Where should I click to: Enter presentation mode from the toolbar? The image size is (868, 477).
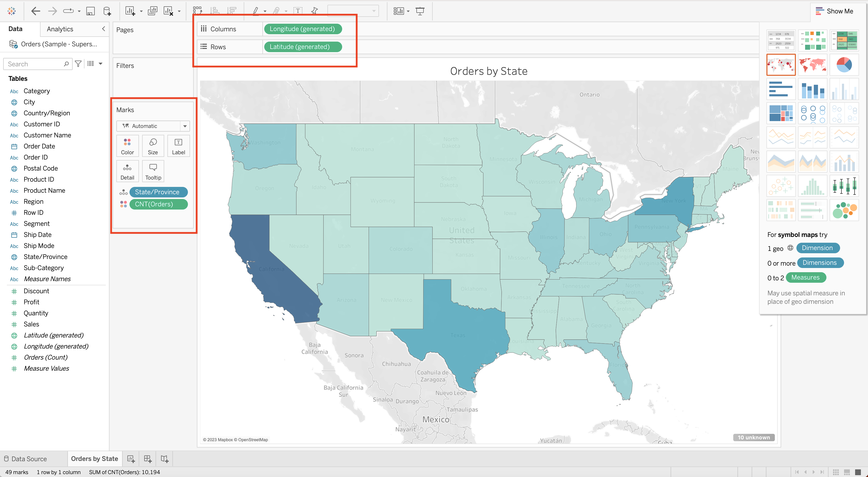pos(420,11)
